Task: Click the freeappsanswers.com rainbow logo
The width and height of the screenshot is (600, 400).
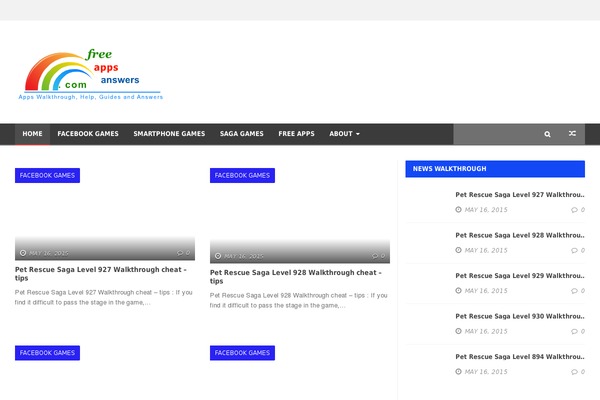Action: [91, 74]
